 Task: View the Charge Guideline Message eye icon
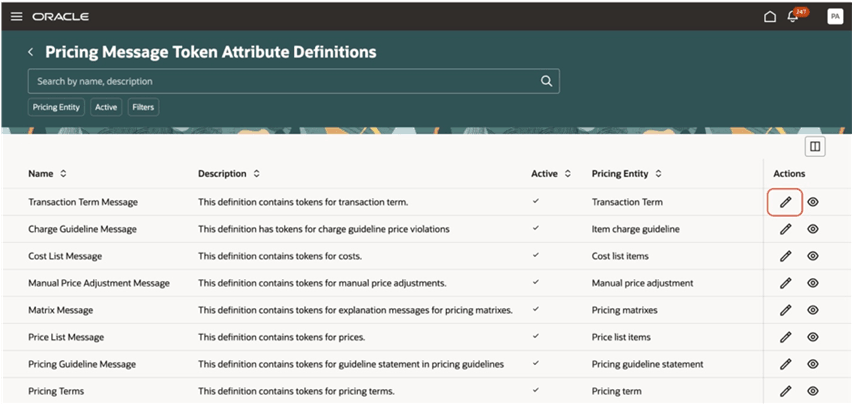click(813, 229)
